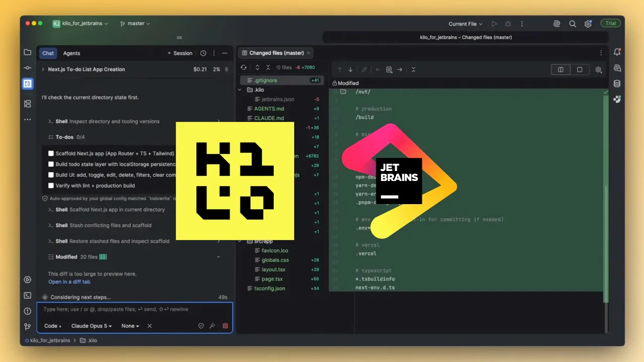The width and height of the screenshot is (644, 362).
Task: Refresh the changed files list
Action: (244, 67)
